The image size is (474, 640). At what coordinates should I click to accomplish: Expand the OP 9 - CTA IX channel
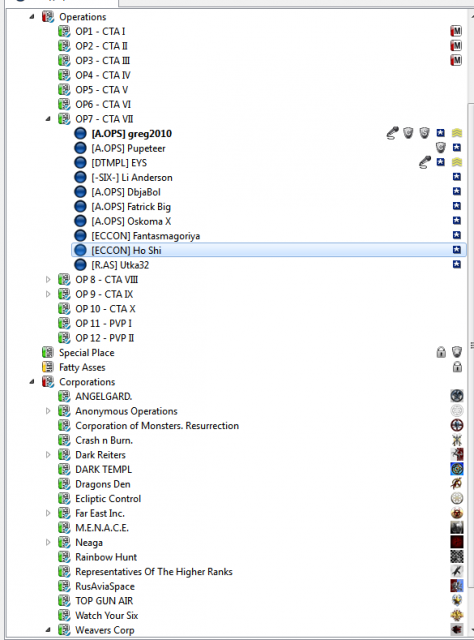click(x=48, y=294)
